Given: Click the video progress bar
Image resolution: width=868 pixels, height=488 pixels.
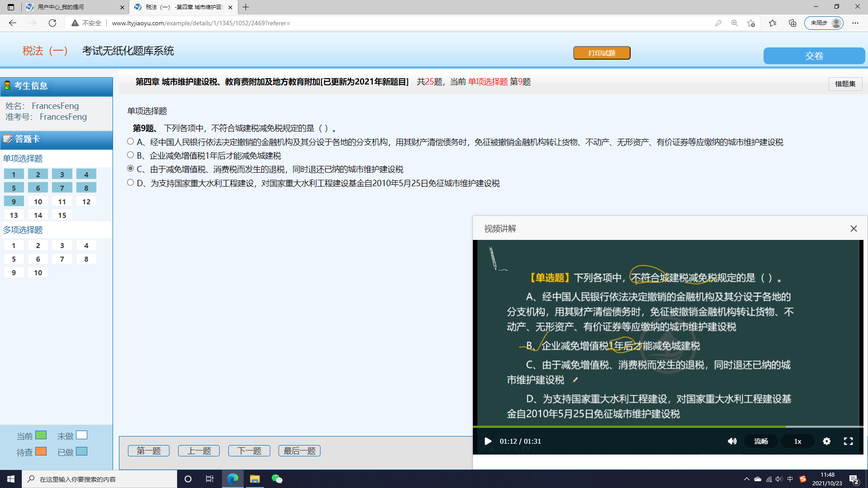Looking at the screenshot, I should [x=633, y=426].
